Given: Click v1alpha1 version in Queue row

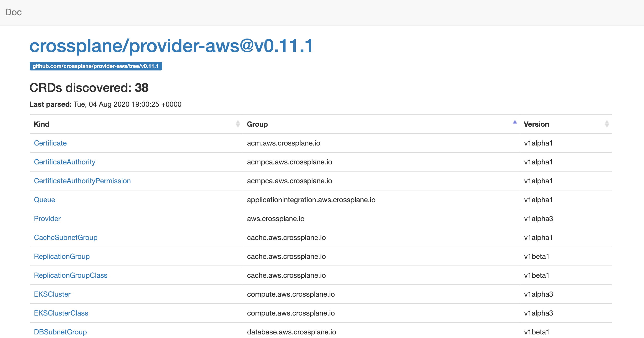Looking at the screenshot, I should [538, 200].
